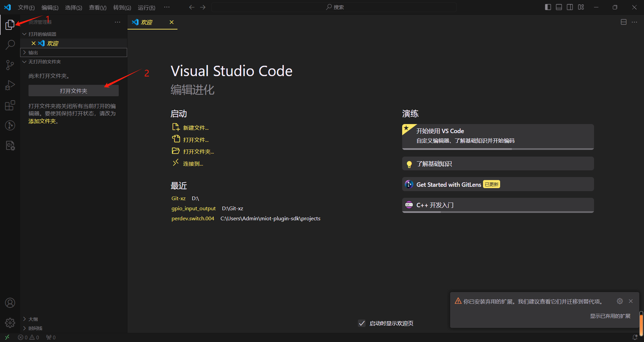Screen dimensions: 644x342
Task: Open the 文件(F) menu
Action: point(26,7)
